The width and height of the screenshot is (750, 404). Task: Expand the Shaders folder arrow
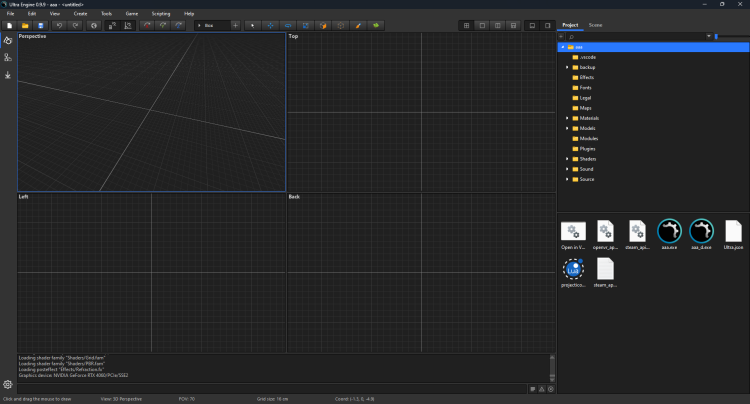tap(568, 159)
